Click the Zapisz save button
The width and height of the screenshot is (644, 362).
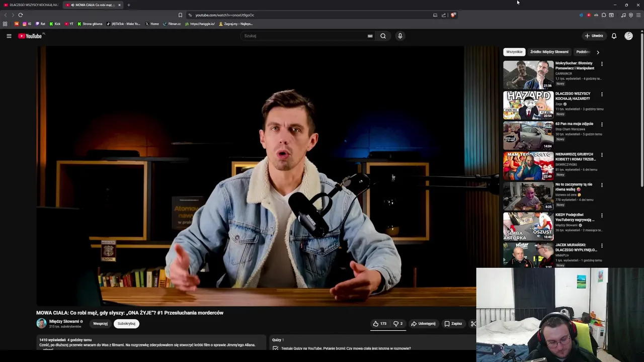click(x=453, y=324)
